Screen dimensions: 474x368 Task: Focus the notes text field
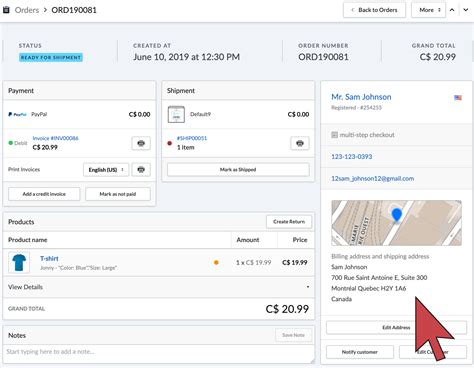point(159,354)
